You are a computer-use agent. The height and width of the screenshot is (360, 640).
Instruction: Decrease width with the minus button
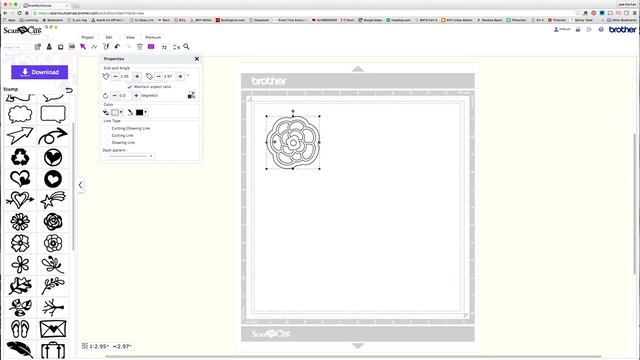point(115,76)
